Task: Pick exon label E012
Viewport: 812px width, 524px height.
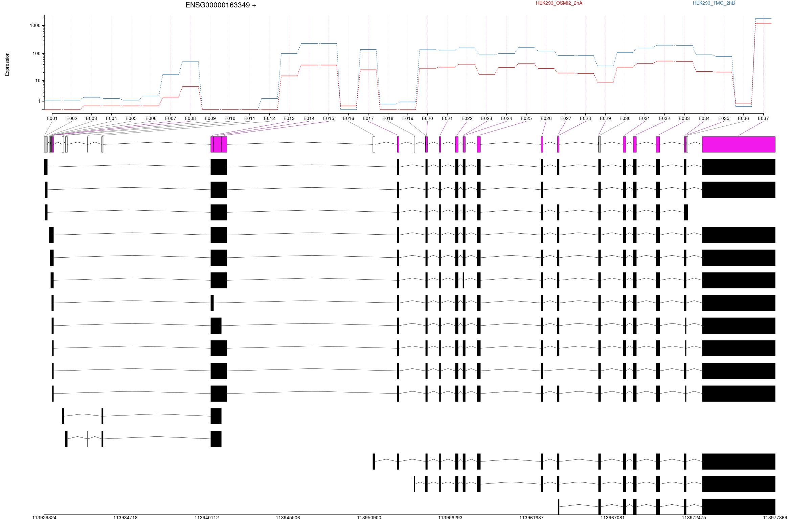Action: (x=269, y=118)
